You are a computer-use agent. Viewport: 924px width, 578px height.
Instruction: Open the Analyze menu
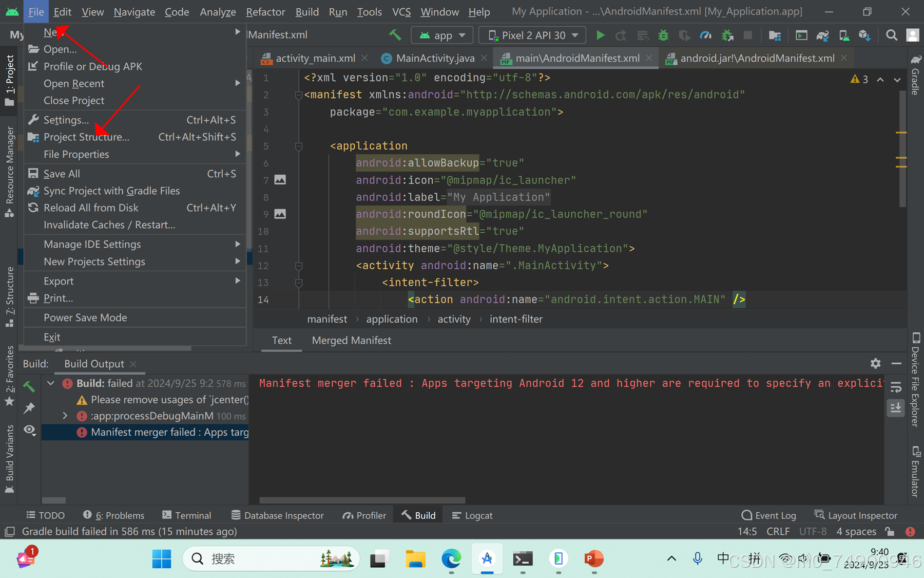click(218, 11)
